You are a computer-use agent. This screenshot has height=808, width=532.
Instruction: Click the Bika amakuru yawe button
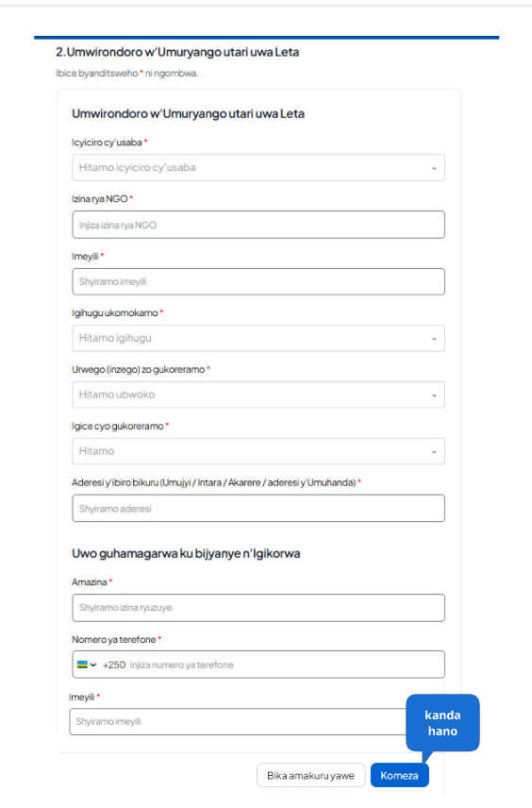click(310, 776)
